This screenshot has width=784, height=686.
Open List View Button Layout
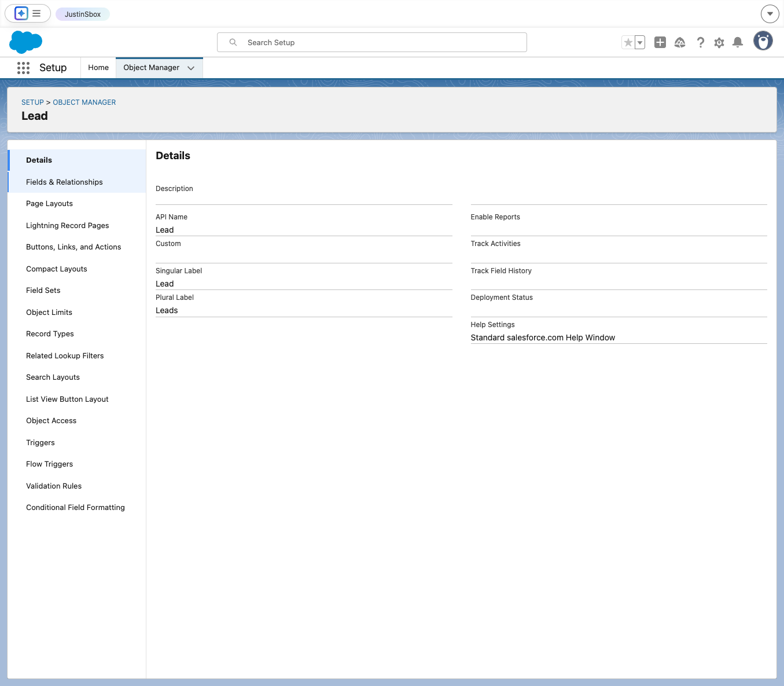coord(77,399)
